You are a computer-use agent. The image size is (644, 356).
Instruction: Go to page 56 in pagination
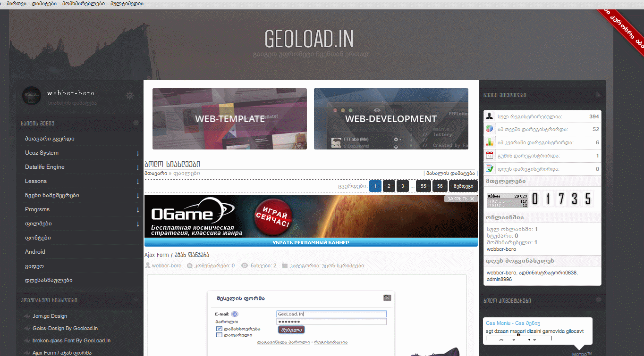440,186
